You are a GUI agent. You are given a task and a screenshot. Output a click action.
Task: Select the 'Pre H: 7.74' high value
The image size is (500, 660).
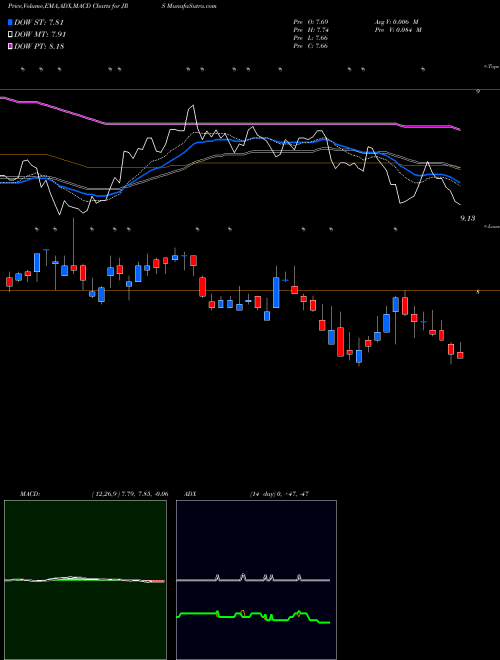[311, 30]
